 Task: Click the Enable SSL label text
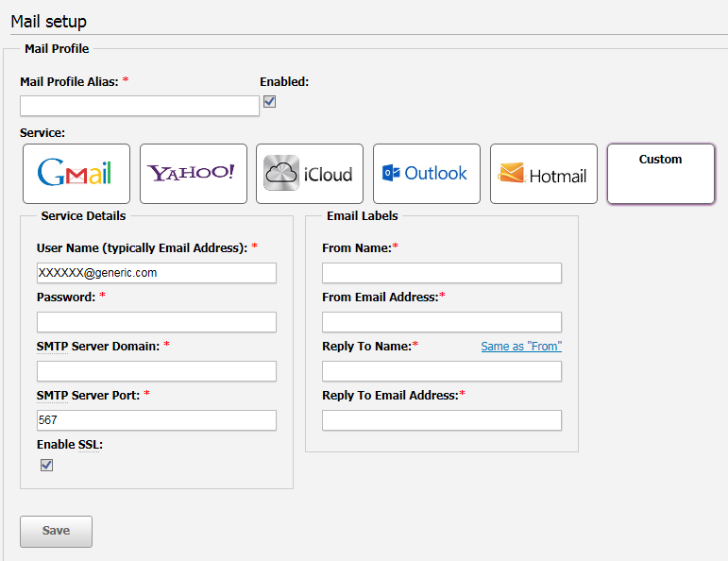(x=70, y=445)
